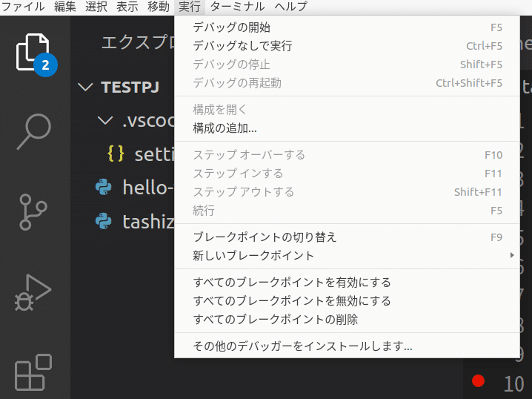532x399 pixels.
Task: Close the 実行 menu in menu bar
Action: [190, 7]
